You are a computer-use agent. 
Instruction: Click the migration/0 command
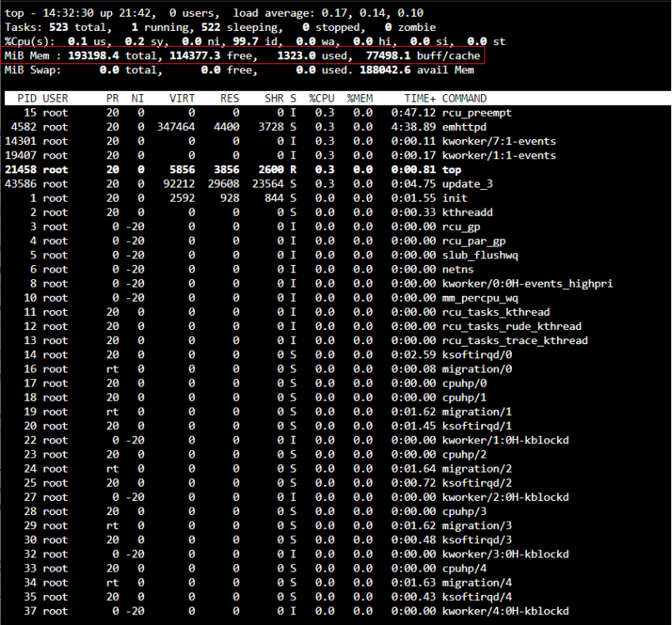pyautogui.click(x=477, y=369)
